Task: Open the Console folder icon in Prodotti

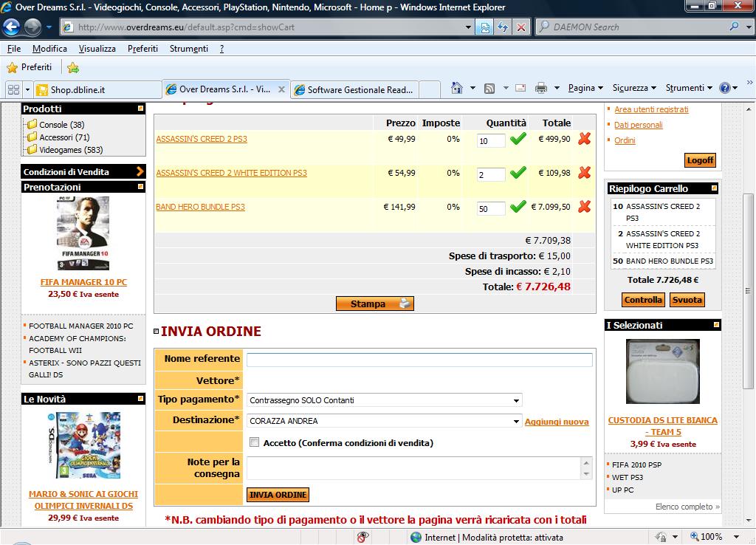Action: click(x=32, y=124)
